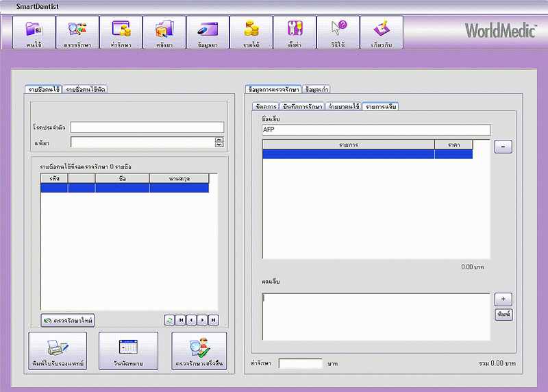Click the แพ้ยา field scroll up arrow
The width and height of the screenshot is (548, 392).
coord(219,139)
